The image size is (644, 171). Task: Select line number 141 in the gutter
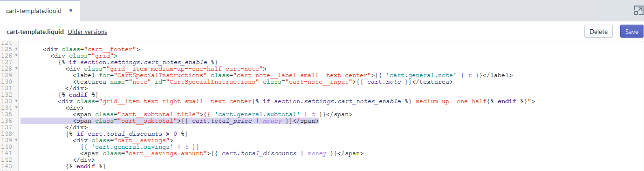pos(7,153)
